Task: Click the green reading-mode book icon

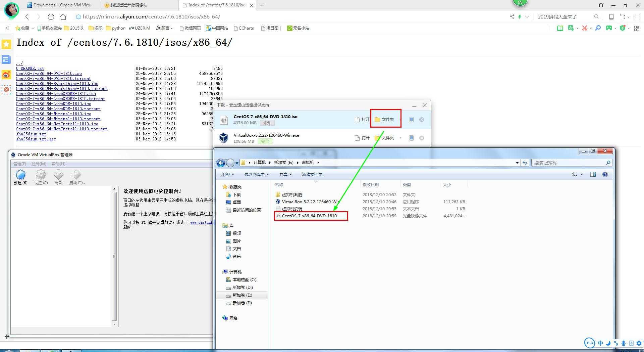Action: [560, 28]
